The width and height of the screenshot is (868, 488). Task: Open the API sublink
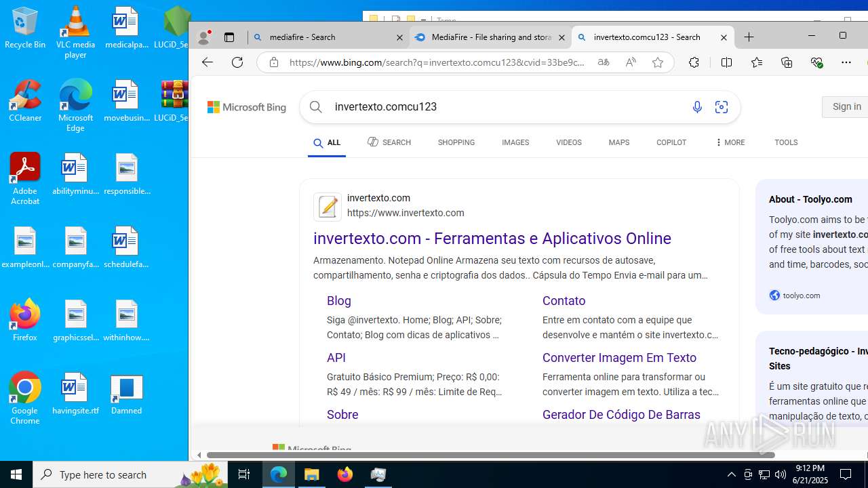[336, 358]
